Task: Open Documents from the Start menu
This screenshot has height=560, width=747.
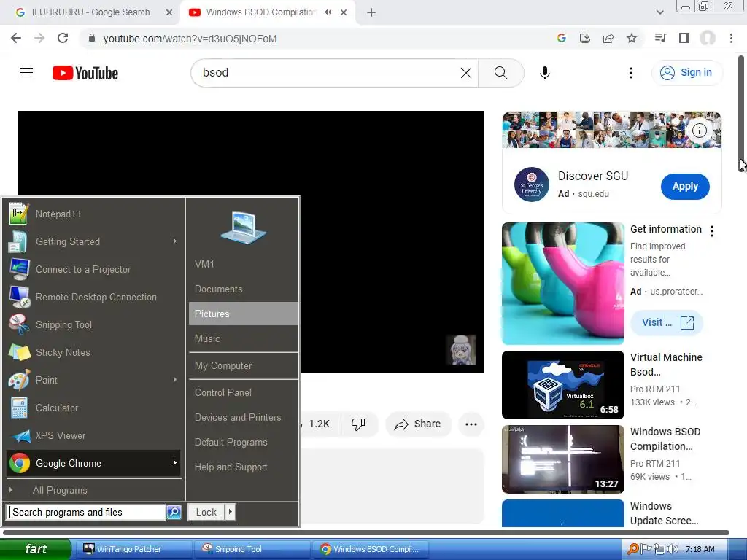Action: pos(244,289)
